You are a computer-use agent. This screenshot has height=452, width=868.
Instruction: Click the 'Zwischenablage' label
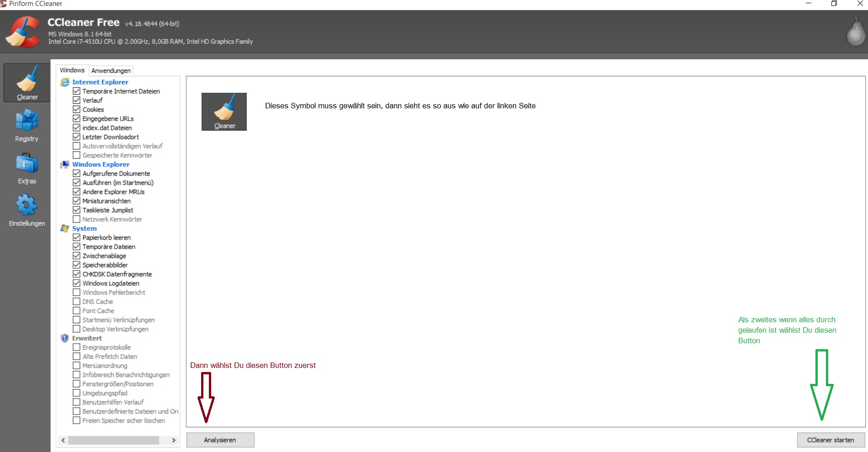click(x=104, y=256)
